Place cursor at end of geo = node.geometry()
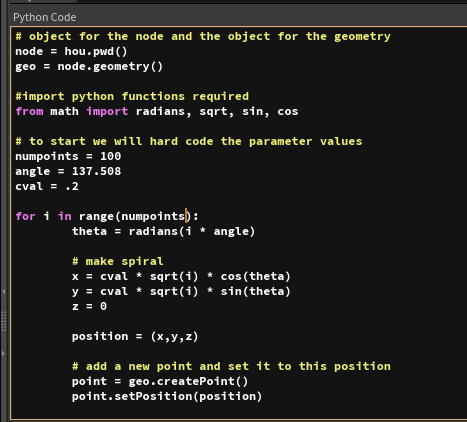 163,67
